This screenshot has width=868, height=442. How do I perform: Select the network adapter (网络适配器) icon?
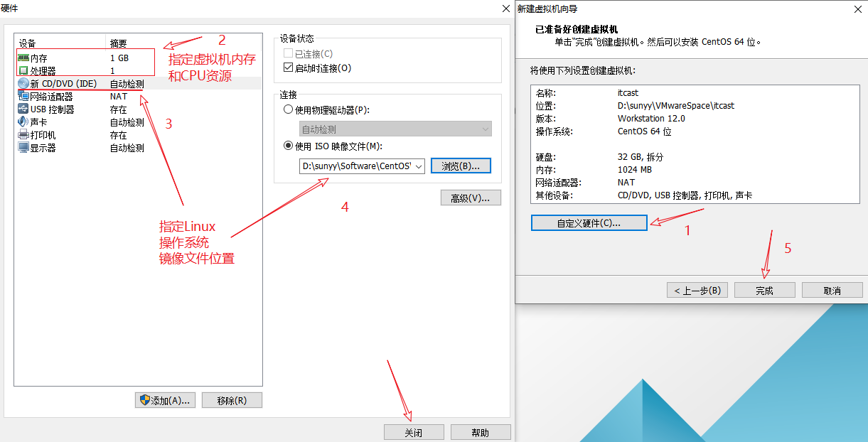(23, 97)
